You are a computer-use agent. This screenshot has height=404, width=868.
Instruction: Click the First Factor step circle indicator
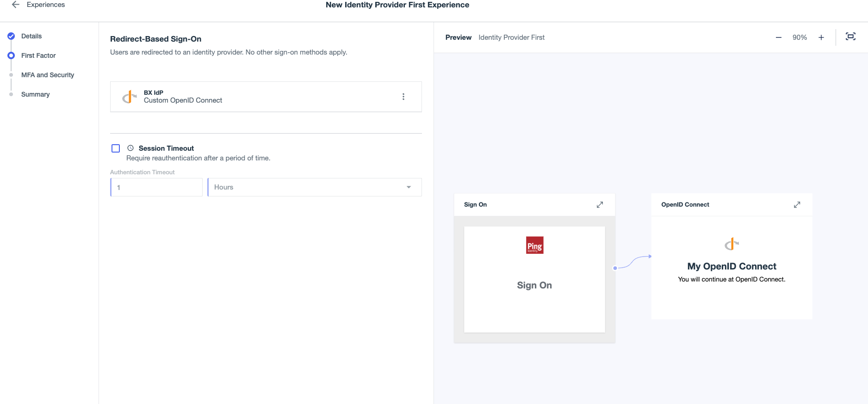pyautogui.click(x=11, y=55)
